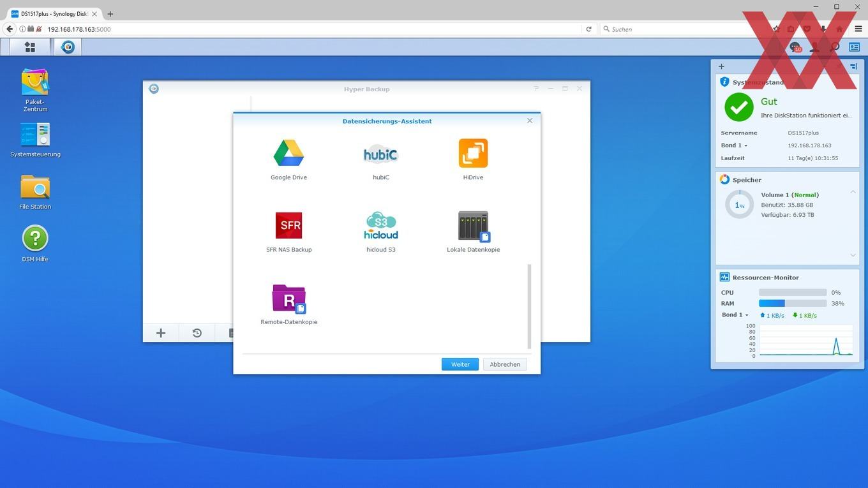Click Speicher widget down chevron

coord(853,255)
